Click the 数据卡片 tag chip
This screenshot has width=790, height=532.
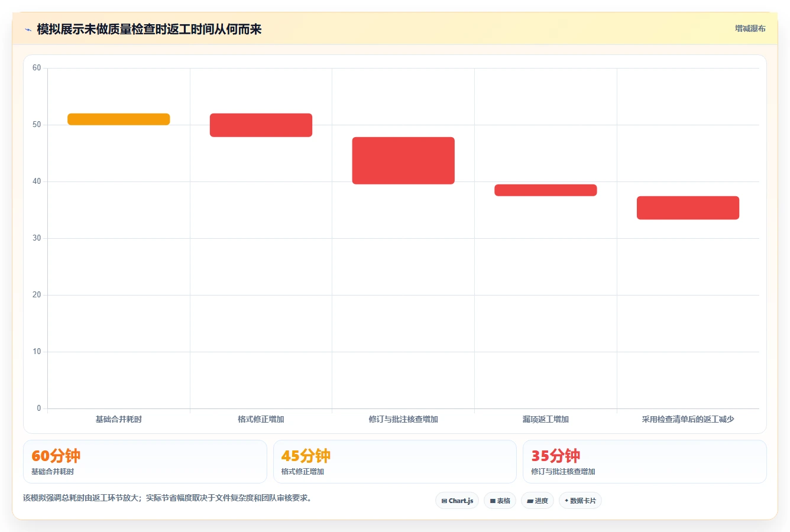(x=580, y=501)
